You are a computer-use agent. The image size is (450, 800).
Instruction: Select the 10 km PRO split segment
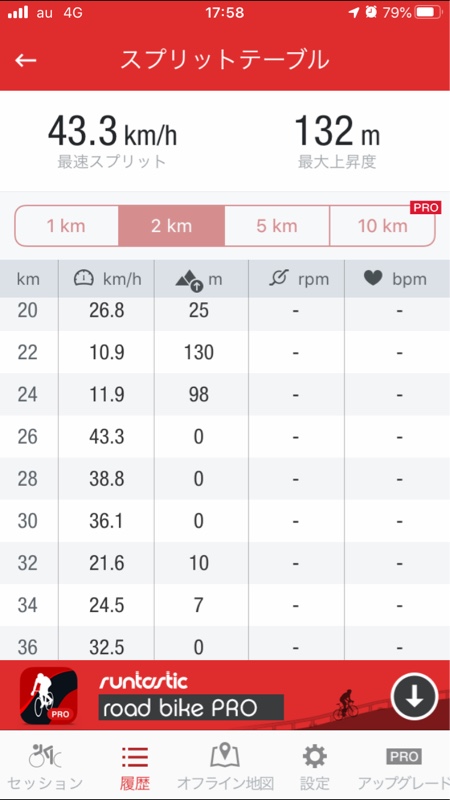383,226
